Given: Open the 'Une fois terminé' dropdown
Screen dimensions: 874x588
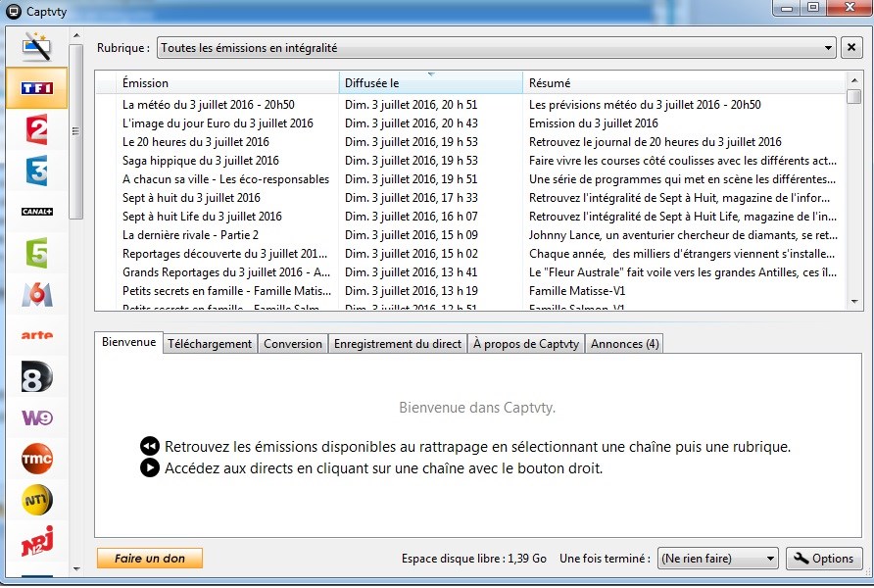Looking at the screenshot, I should 718,558.
